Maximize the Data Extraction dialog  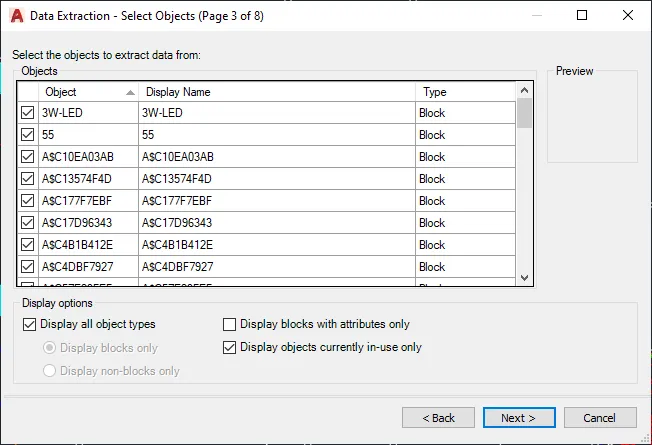click(582, 15)
